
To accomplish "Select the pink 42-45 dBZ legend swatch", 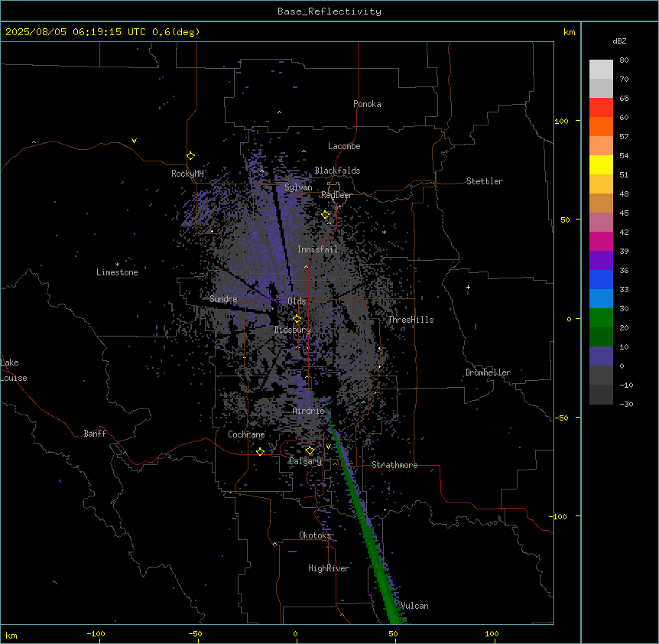I will tap(601, 223).
